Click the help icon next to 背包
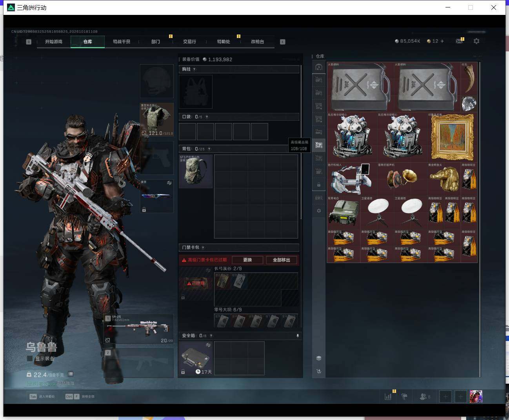The width and height of the screenshot is (509, 420). coord(209,149)
